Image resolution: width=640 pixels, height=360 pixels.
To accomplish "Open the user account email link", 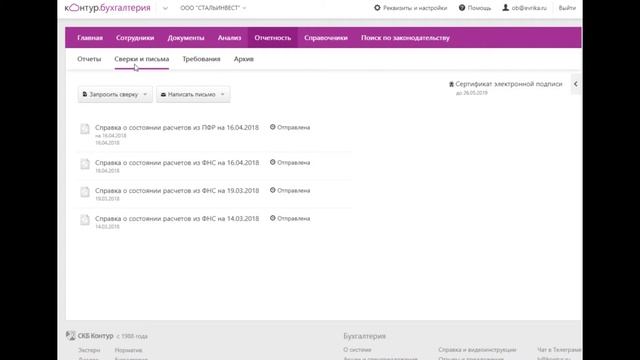I will coord(529,8).
